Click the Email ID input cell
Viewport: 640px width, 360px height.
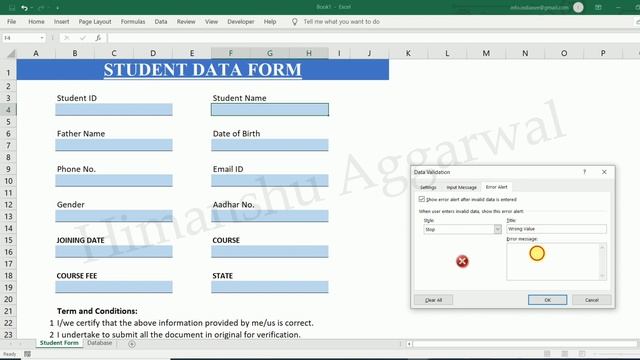tap(270, 180)
